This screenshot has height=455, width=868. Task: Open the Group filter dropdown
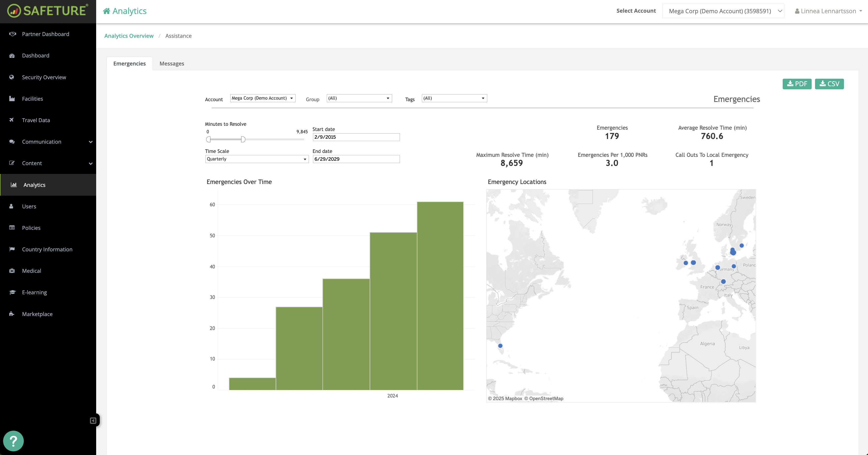coord(359,98)
